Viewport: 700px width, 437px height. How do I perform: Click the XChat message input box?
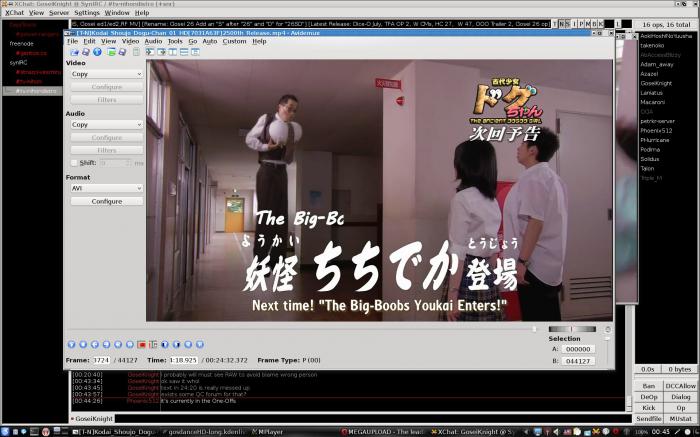tap(371, 419)
